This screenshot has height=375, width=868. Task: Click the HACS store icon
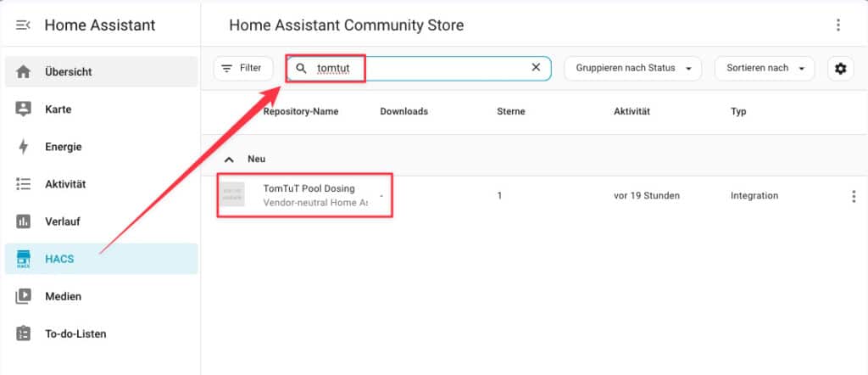(x=24, y=260)
